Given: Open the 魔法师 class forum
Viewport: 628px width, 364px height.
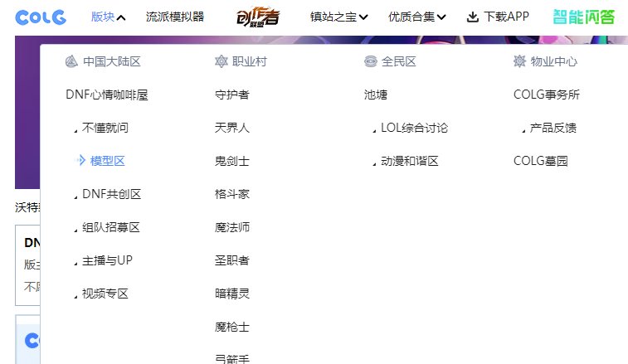Looking at the screenshot, I should click(231, 227).
